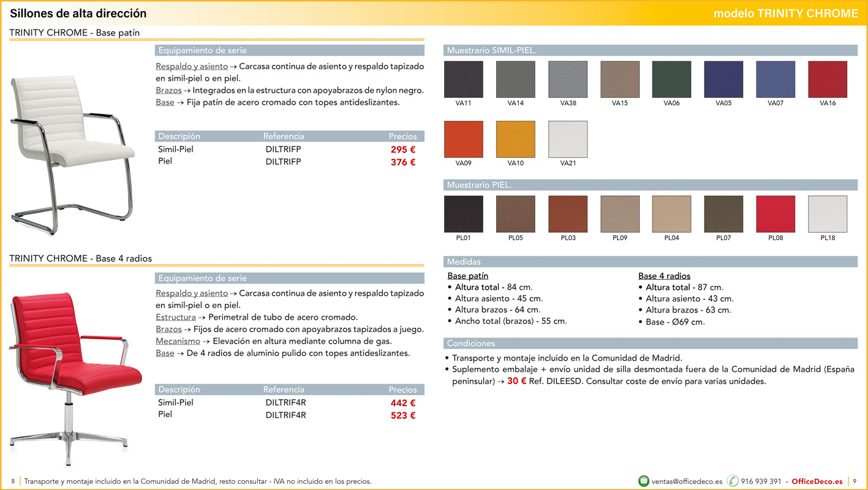Choose the VA10 yellow simil-piel swatch
This screenshot has height=490, width=868.
tap(515, 140)
